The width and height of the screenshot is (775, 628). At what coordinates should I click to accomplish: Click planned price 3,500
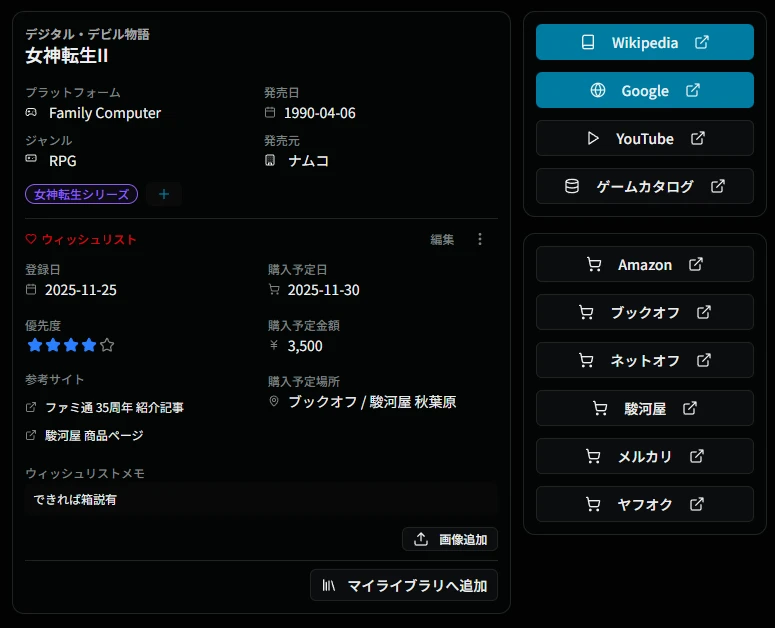pos(305,346)
